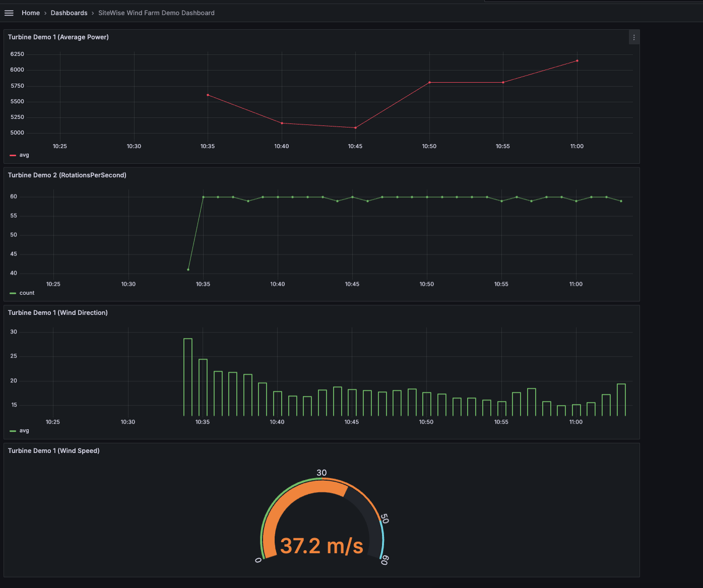Click the Turbine Demo 1 (Wind Direction) title
The width and height of the screenshot is (703, 588).
(x=57, y=312)
